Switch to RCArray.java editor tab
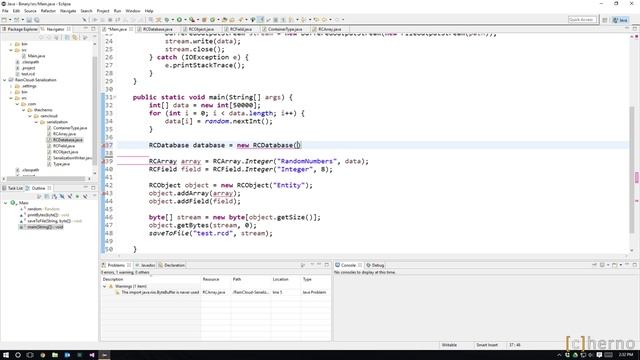The width and height of the screenshot is (640, 360). tap(329, 29)
